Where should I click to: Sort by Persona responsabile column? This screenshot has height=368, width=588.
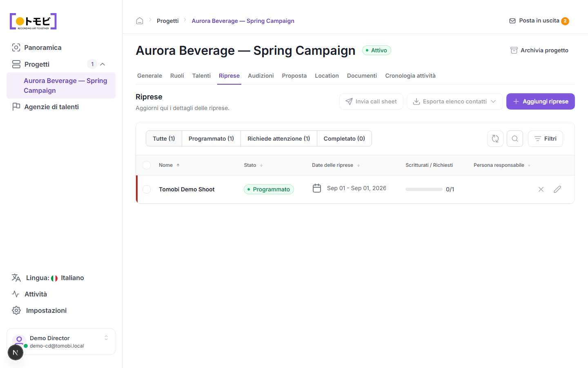coord(502,165)
